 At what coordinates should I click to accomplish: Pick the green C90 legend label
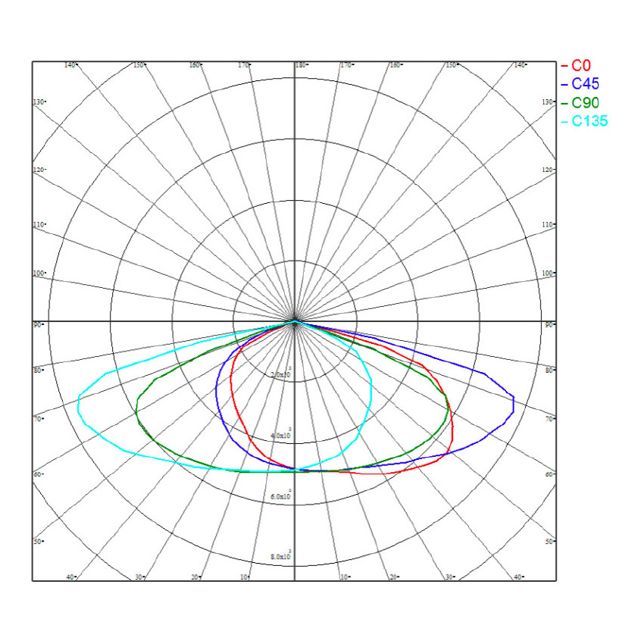click(585, 102)
